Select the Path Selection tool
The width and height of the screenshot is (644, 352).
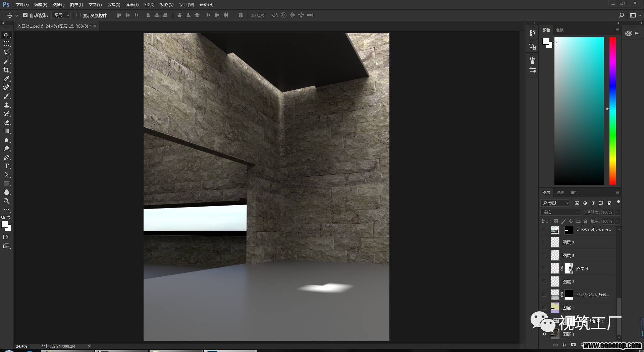[6, 175]
